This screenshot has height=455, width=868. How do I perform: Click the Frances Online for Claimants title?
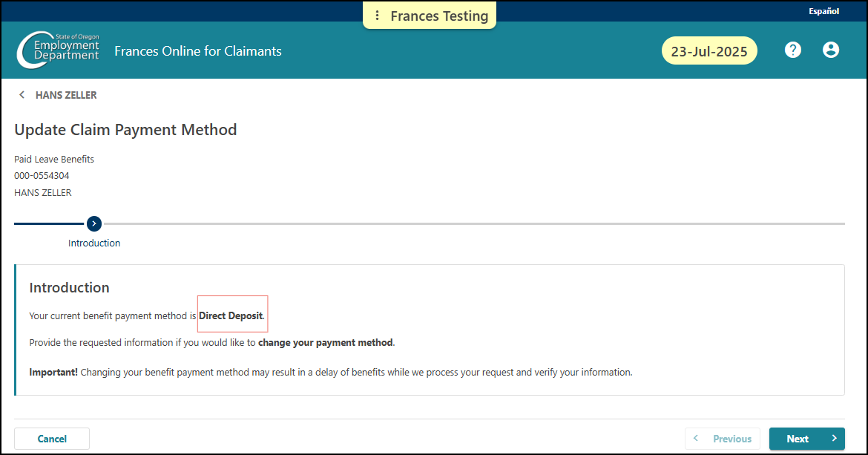tap(197, 51)
